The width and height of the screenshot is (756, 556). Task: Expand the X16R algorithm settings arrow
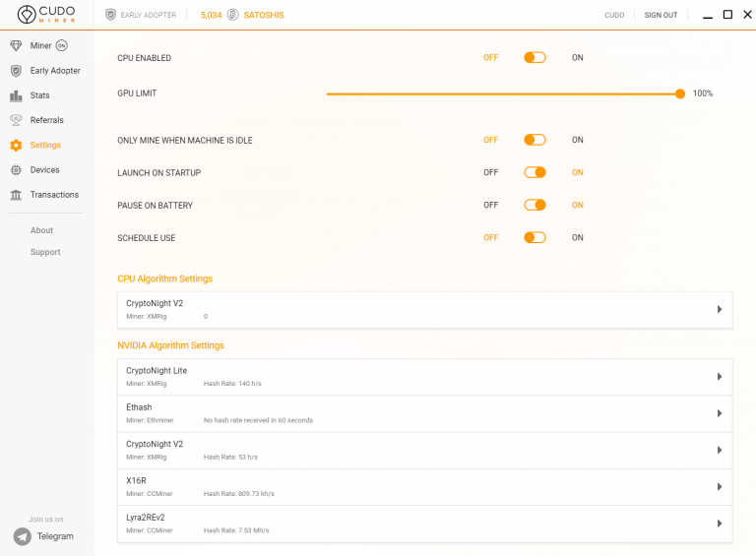point(719,486)
